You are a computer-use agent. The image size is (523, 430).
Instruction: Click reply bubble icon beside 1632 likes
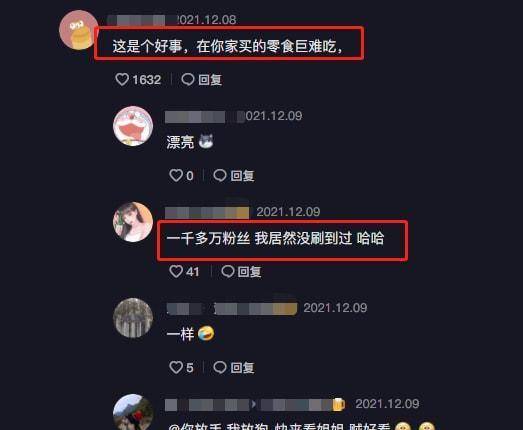[x=188, y=80]
